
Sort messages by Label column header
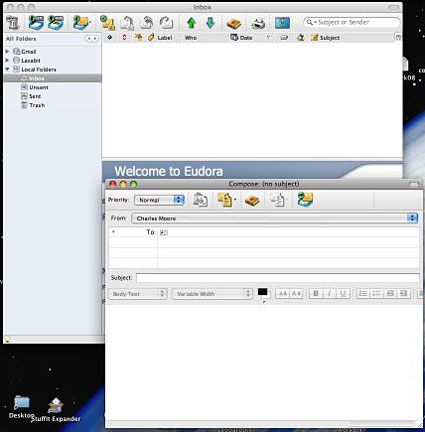coord(165,38)
